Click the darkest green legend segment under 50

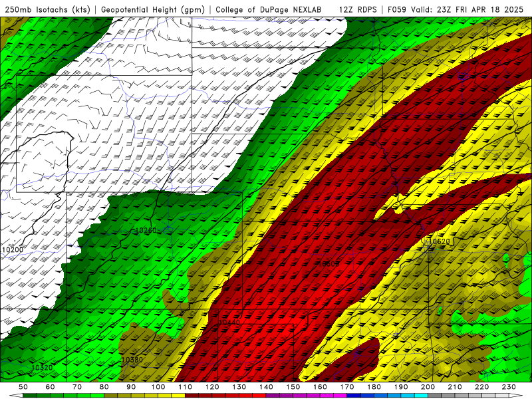(30, 396)
